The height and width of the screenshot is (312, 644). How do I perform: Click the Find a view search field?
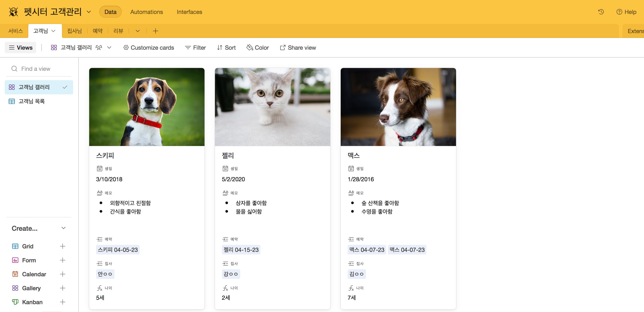click(39, 69)
